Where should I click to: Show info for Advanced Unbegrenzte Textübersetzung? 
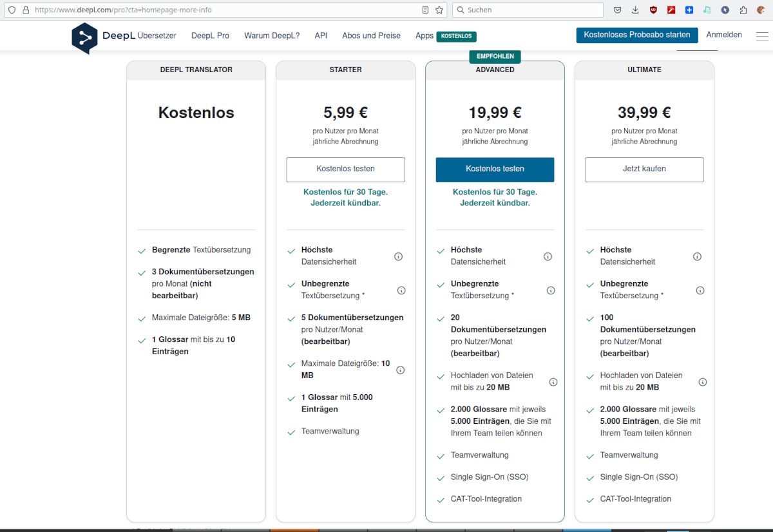[551, 290]
